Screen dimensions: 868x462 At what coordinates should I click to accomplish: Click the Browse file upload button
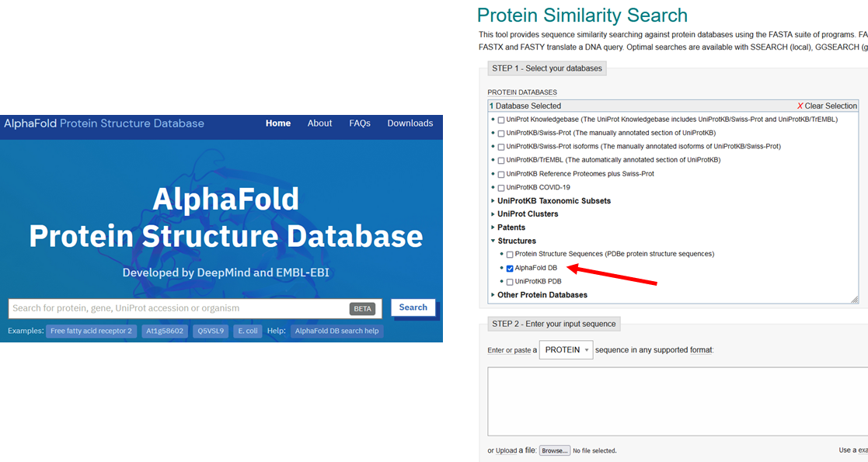click(x=555, y=450)
